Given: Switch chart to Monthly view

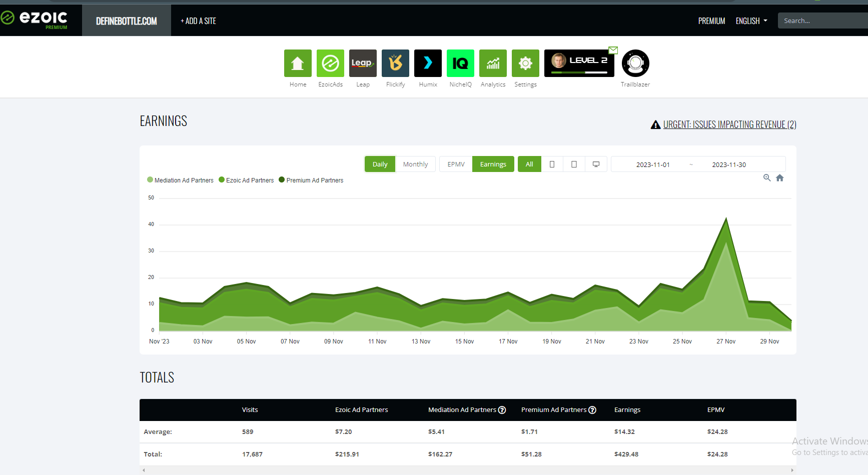Looking at the screenshot, I should tap(415, 164).
